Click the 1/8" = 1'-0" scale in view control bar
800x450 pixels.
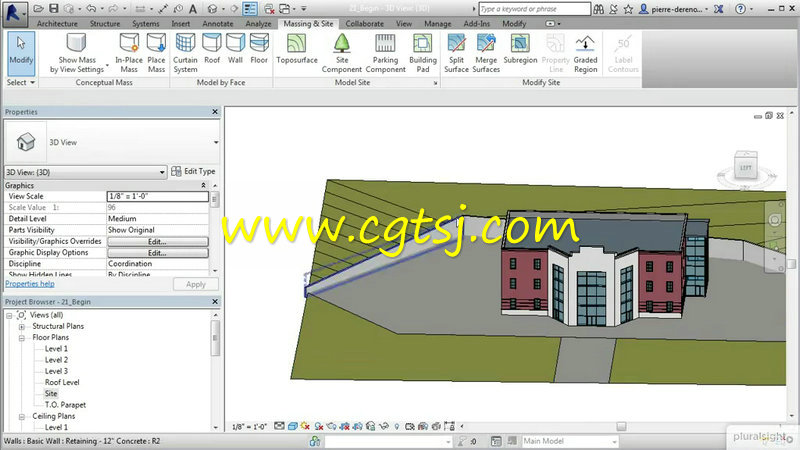tap(249, 426)
